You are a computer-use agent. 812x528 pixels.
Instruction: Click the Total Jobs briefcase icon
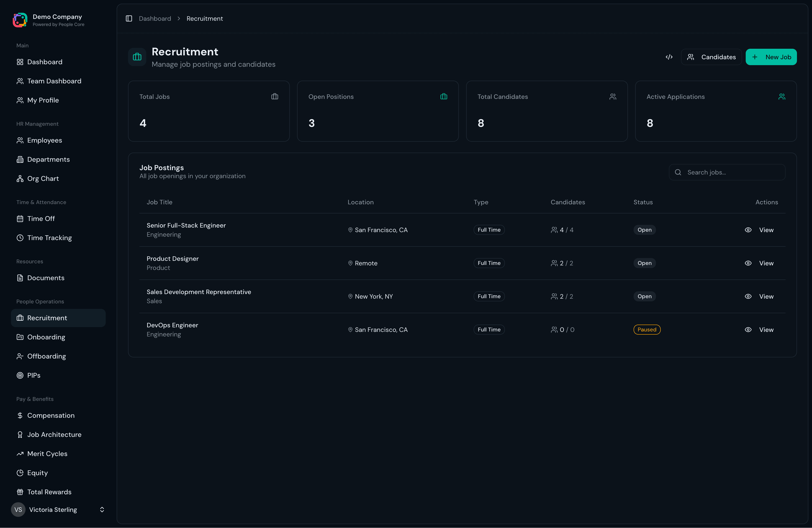pyautogui.click(x=275, y=97)
